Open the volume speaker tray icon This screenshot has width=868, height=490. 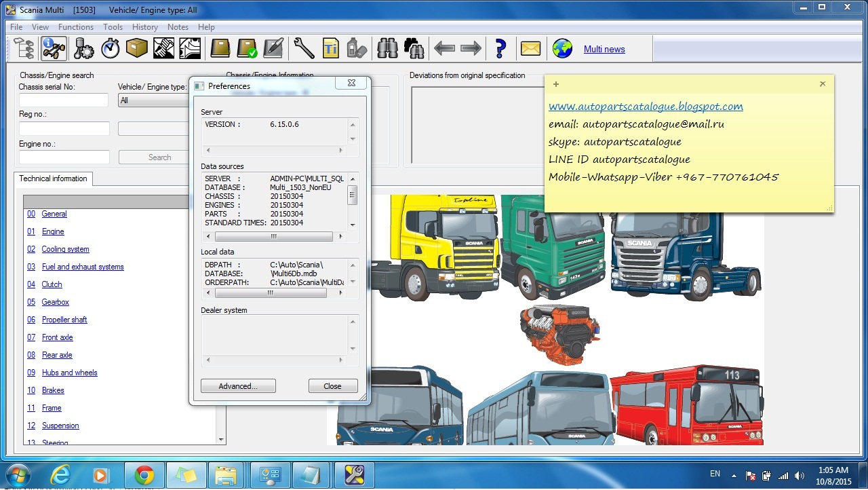pos(800,476)
